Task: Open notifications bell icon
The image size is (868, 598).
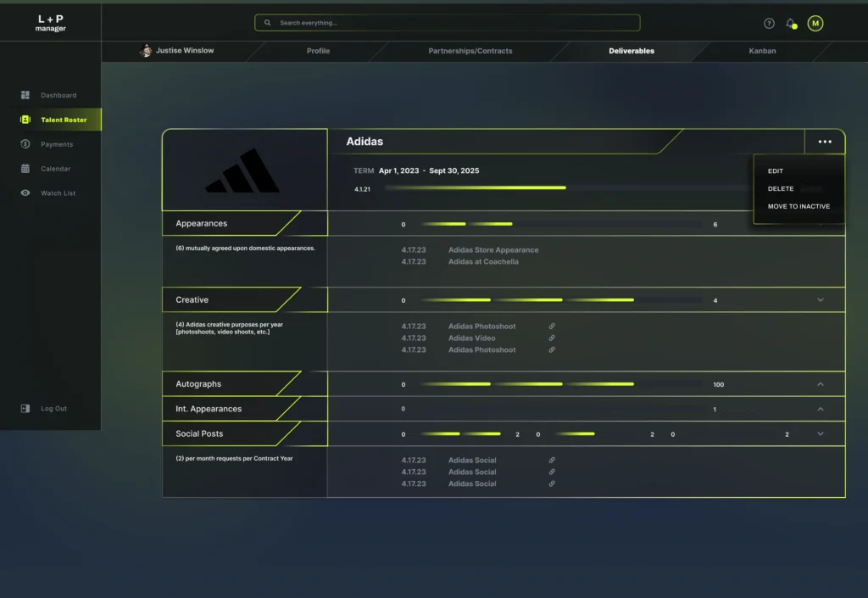Action: coord(791,23)
